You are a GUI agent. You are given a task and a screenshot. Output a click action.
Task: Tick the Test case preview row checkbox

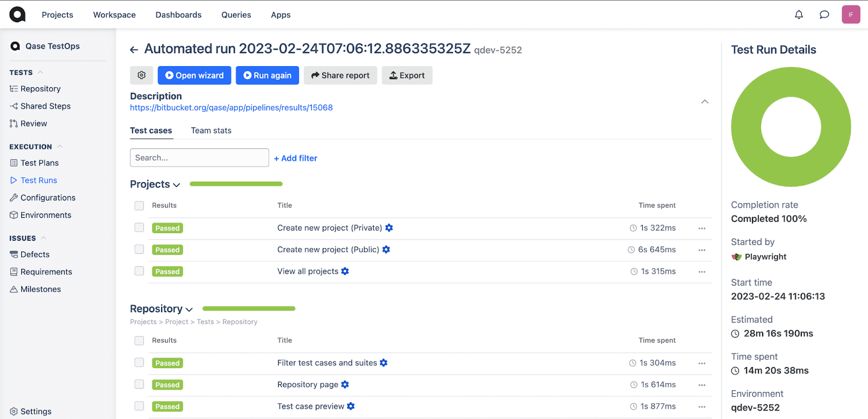[139, 406]
